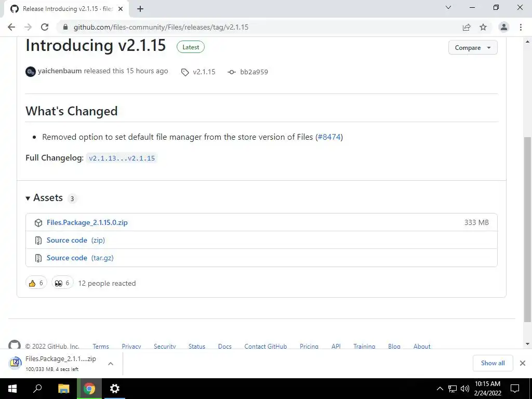Open the yaichenbaum profile link
Screen dimensions: 532x399
tap(60, 71)
